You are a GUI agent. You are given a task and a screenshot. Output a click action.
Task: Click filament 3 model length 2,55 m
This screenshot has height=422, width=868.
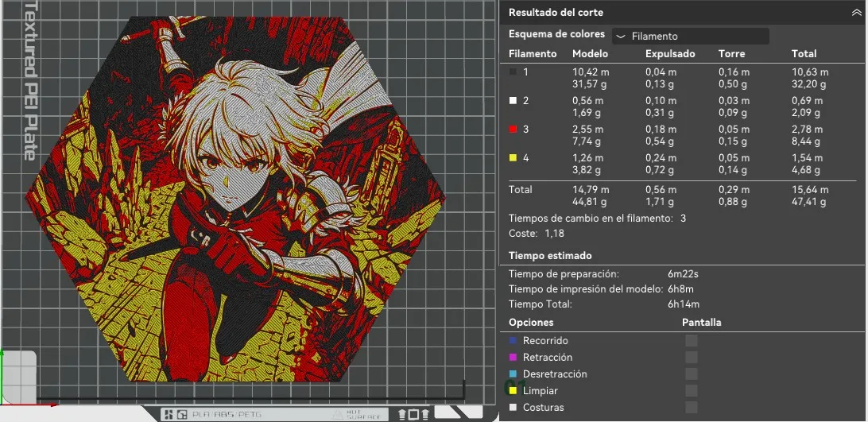point(588,130)
